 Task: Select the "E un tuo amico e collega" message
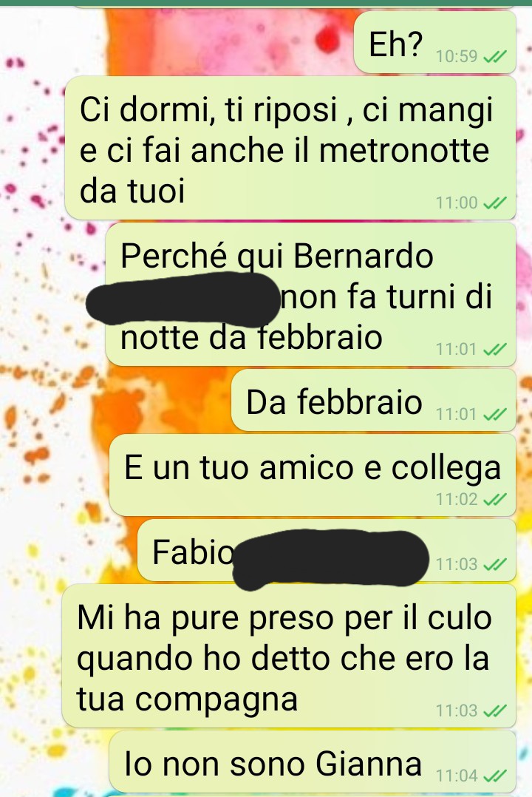pyautogui.click(x=313, y=476)
